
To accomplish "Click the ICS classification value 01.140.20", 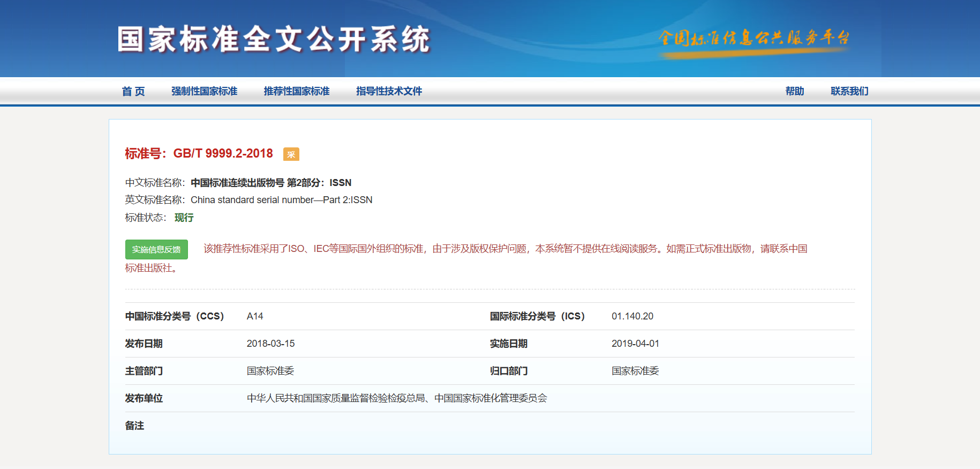I will coord(632,316).
